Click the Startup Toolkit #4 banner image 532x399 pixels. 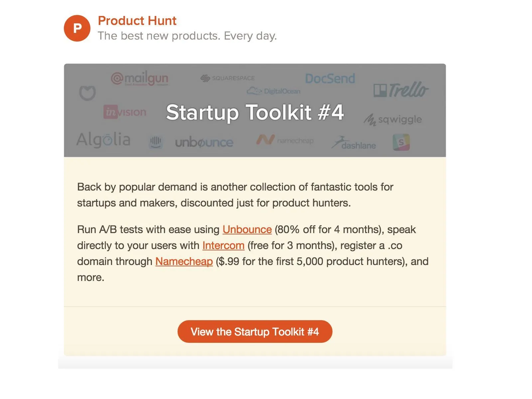(255, 112)
